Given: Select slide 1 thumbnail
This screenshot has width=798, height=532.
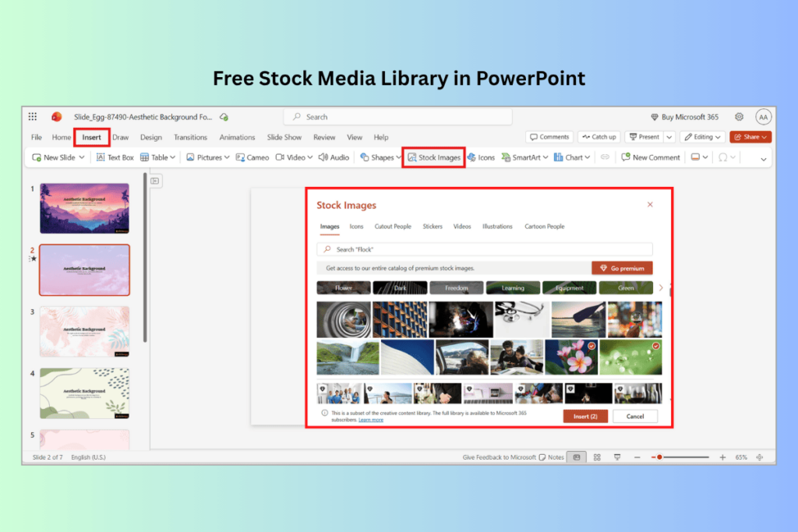Looking at the screenshot, I should pyautogui.click(x=84, y=209).
